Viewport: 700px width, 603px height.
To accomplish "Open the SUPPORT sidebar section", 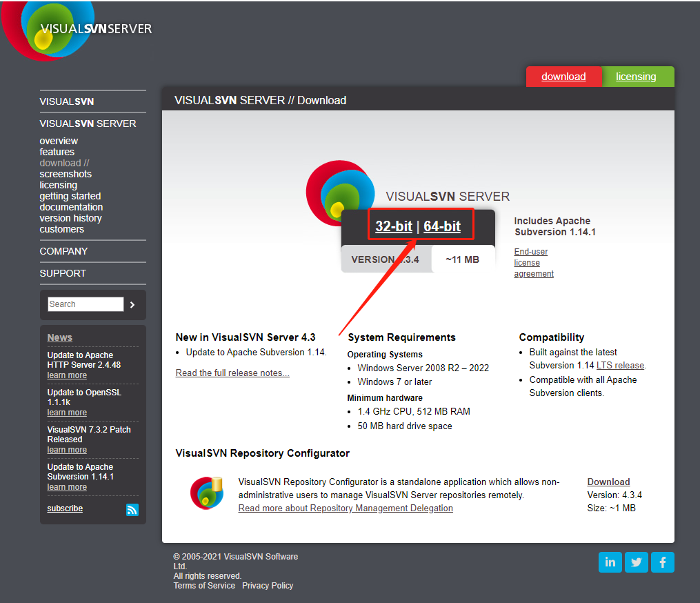I will pos(63,273).
